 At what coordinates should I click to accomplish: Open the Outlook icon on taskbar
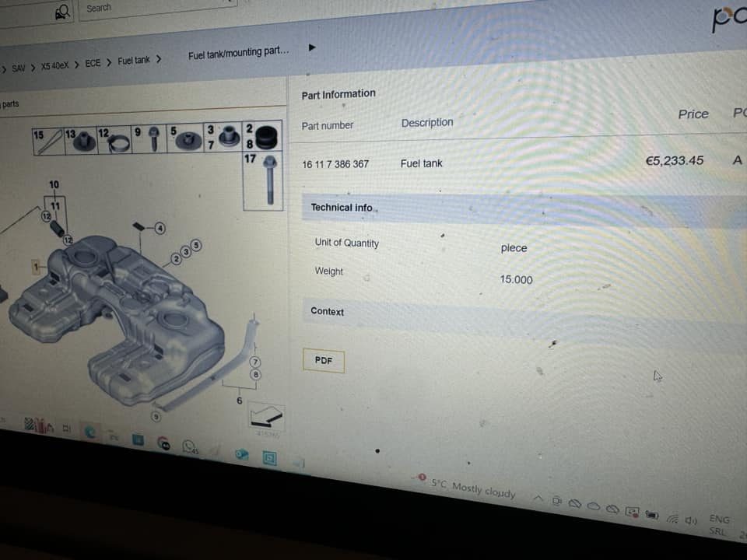pyautogui.click(x=241, y=455)
